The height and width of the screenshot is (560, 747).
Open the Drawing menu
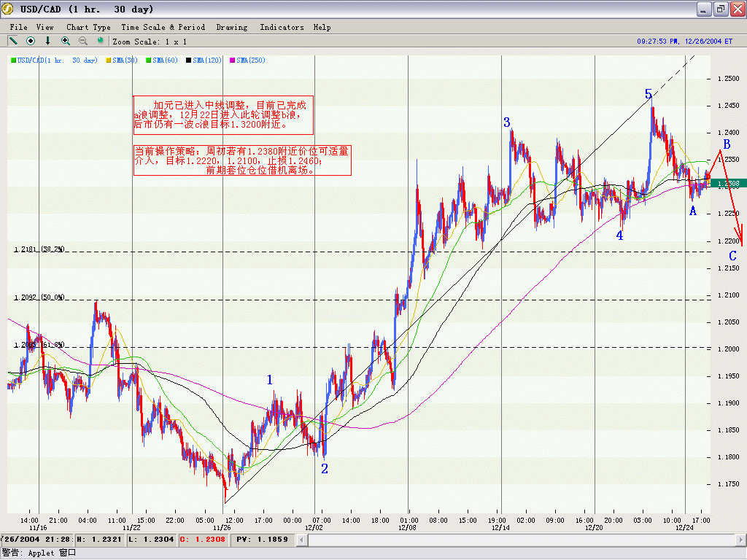pos(232,27)
